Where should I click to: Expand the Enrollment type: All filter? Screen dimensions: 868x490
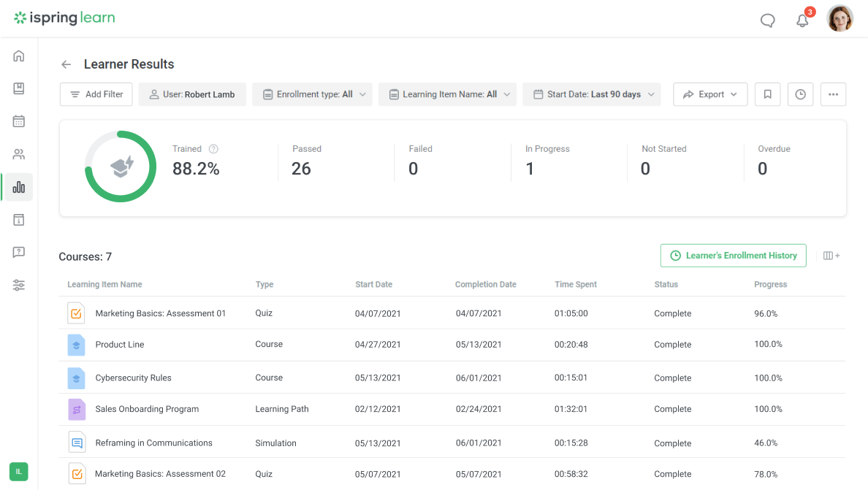point(312,94)
